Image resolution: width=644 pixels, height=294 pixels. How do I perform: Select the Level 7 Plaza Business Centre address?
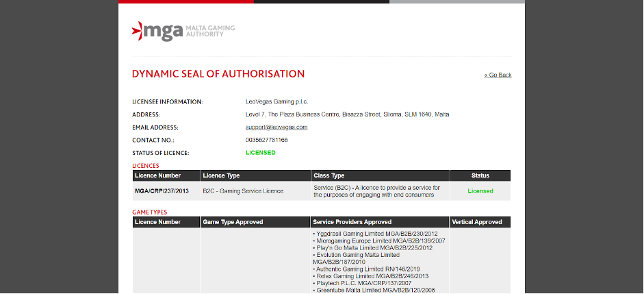347,114
